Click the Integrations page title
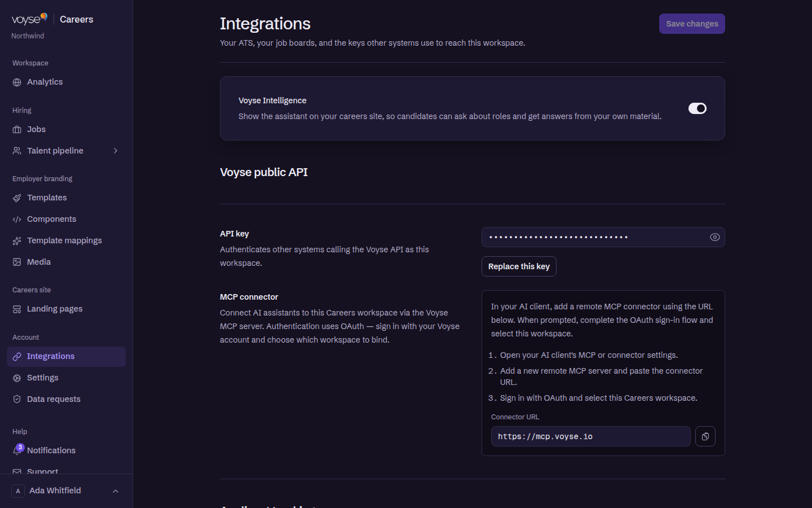812x508 pixels. coord(265,24)
